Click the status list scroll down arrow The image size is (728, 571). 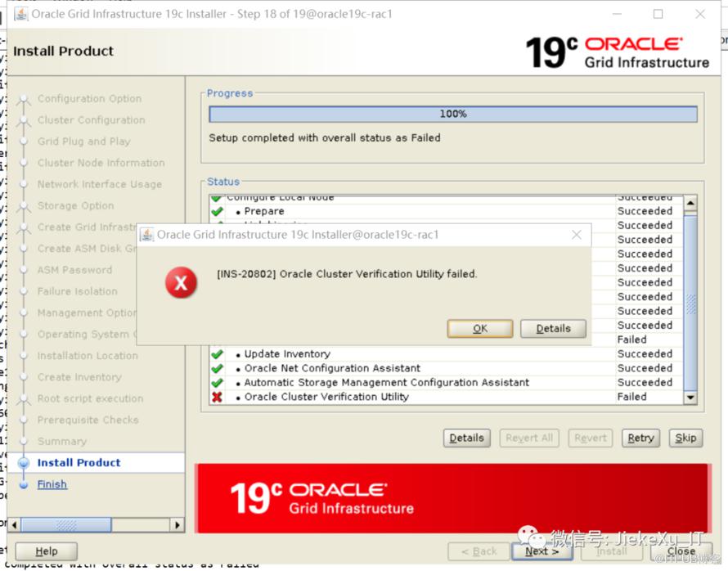pyautogui.click(x=690, y=398)
